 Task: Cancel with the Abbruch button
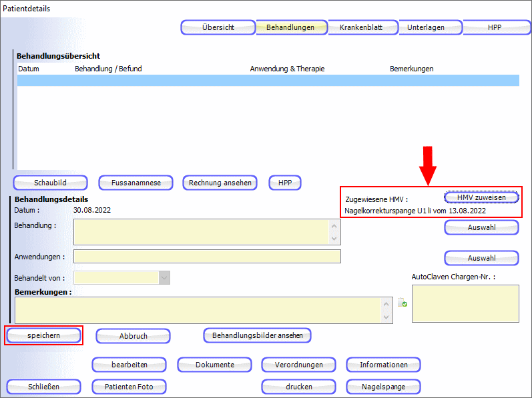click(x=133, y=336)
